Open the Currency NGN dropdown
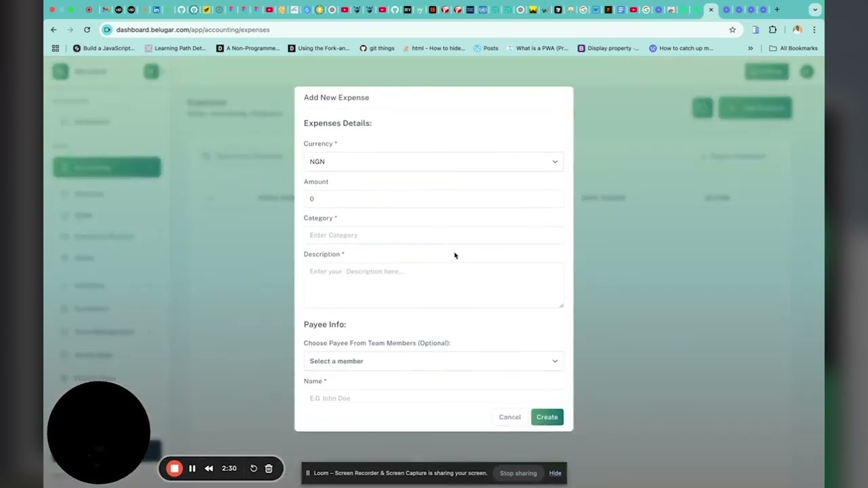Image resolution: width=868 pixels, height=488 pixels. pyautogui.click(x=433, y=161)
